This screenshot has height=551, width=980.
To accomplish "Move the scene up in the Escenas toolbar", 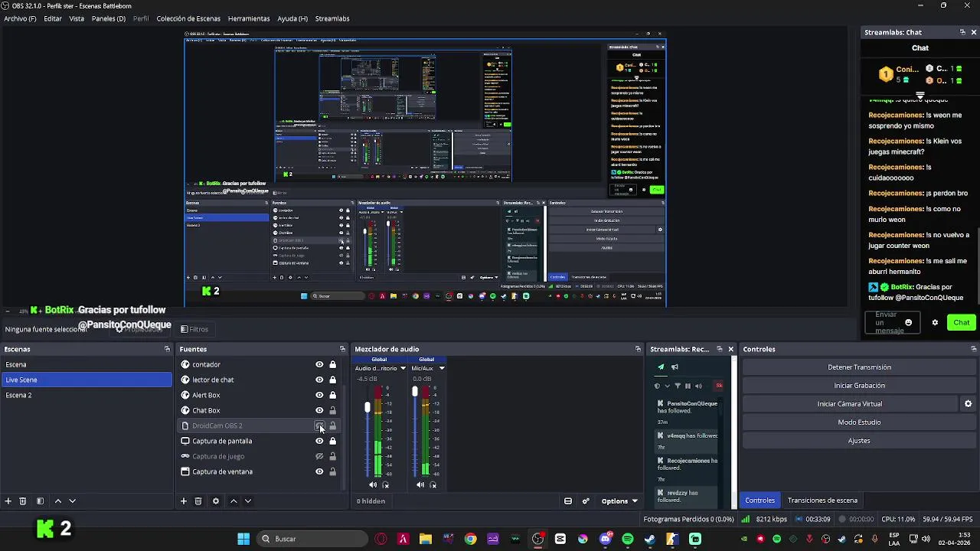I will tap(57, 501).
